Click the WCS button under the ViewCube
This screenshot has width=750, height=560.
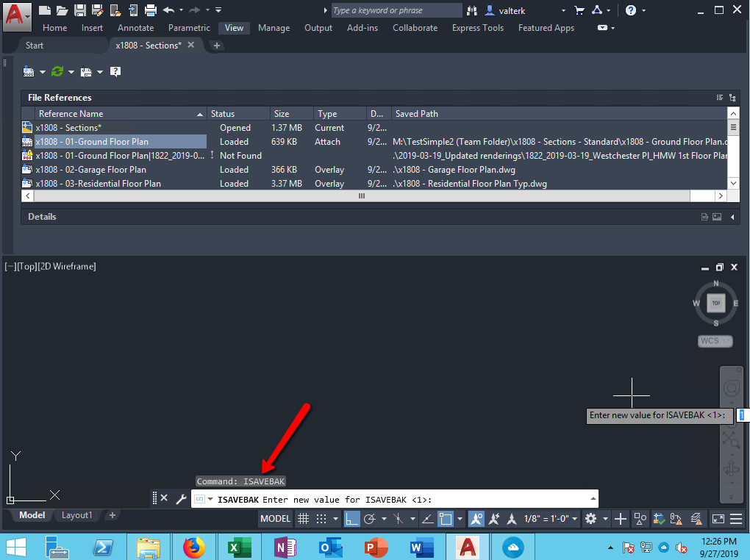[x=715, y=341]
